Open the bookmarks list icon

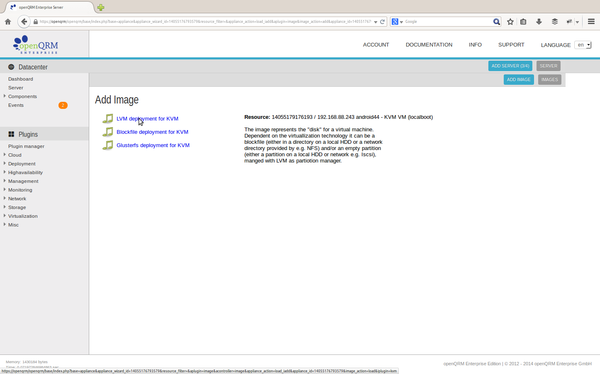coord(523,22)
